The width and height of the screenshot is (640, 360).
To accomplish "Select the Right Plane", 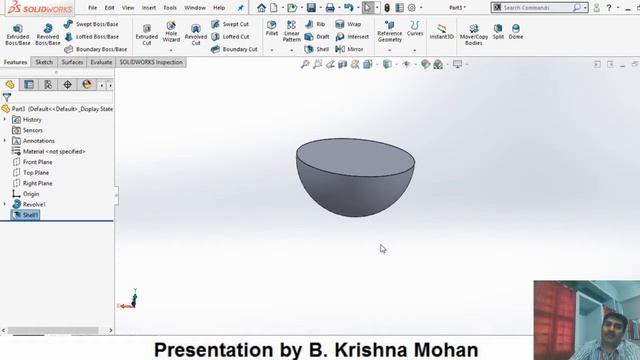I will click(x=32, y=183).
